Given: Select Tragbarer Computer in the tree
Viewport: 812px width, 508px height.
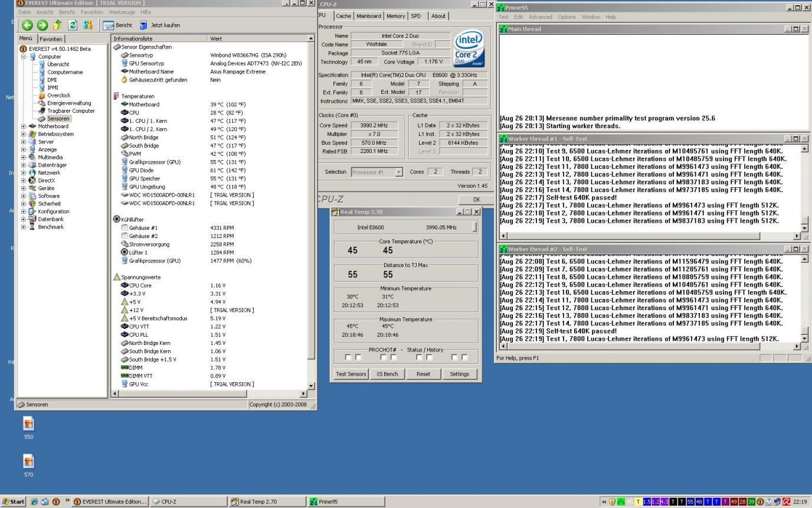Looking at the screenshot, I should point(67,110).
